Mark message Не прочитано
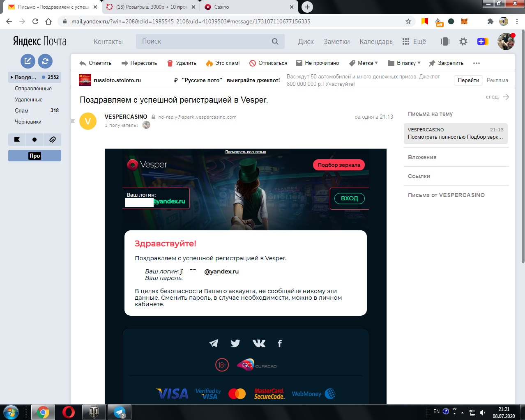The width and height of the screenshot is (525, 420). click(318, 63)
